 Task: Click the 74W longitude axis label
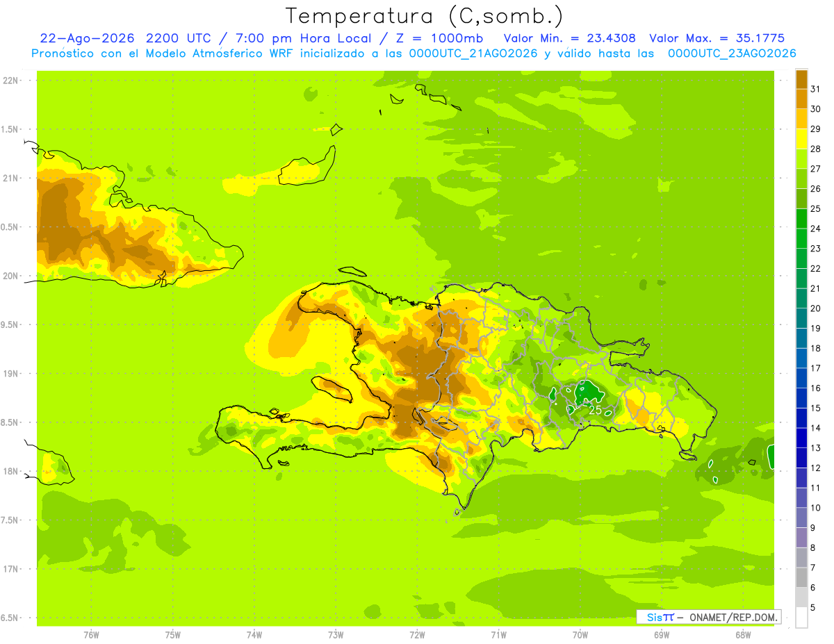pos(254,635)
